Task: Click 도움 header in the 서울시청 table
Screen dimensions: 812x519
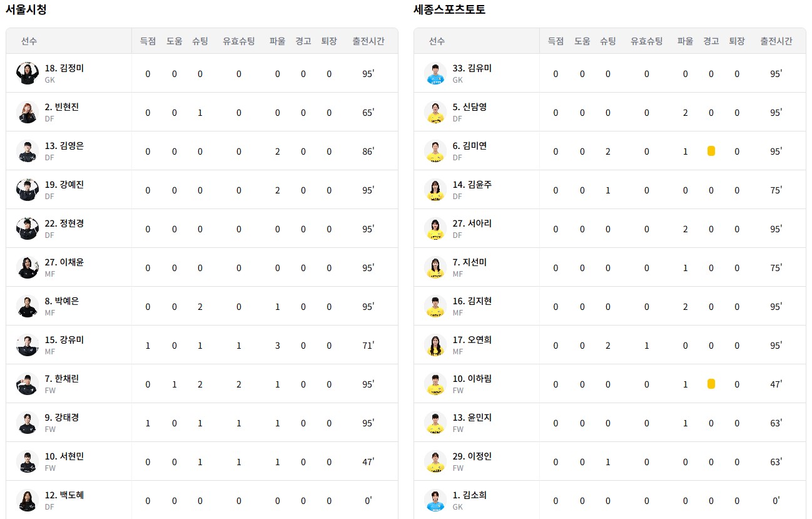Action: point(175,41)
